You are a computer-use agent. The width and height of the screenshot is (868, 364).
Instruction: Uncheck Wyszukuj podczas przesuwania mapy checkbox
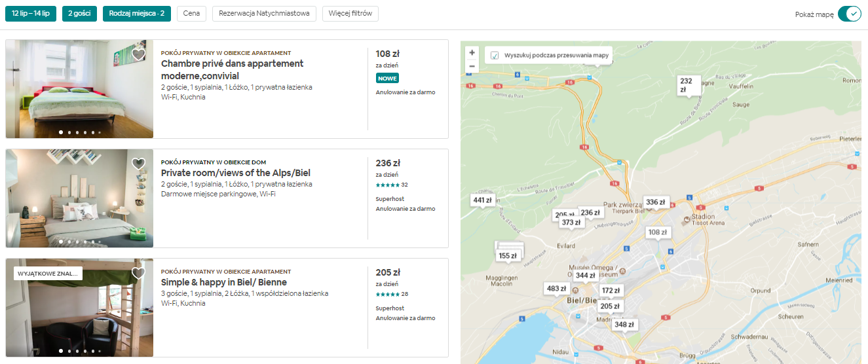[x=495, y=56]
